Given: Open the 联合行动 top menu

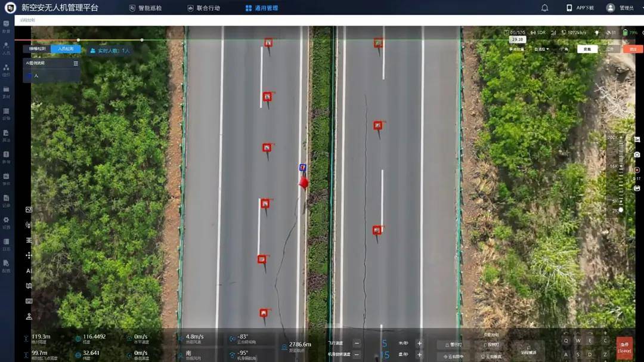Looking at the screenshot, I should (203, 8).
